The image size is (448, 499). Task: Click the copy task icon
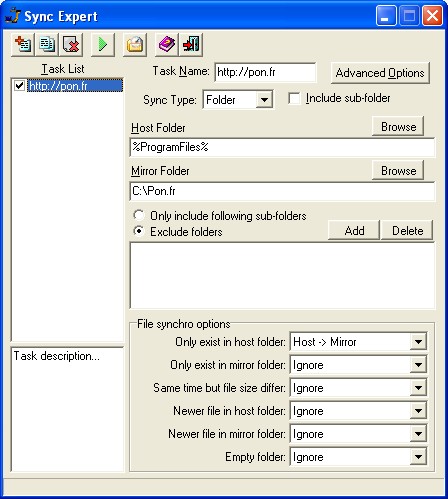47,44
